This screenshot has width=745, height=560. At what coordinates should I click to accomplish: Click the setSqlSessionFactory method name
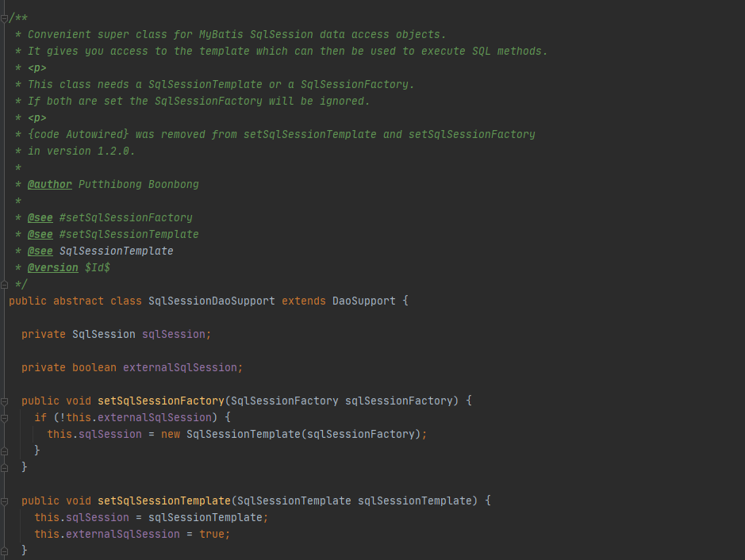[161, 401]
